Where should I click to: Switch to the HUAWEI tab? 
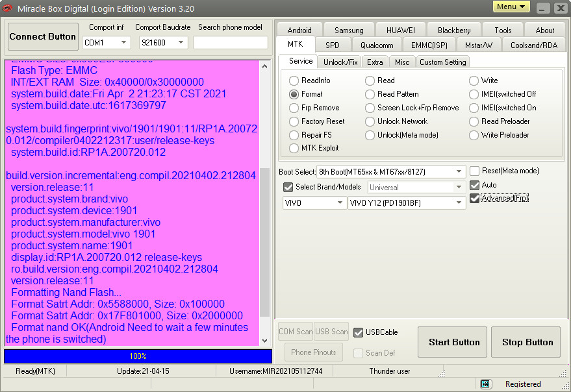pos(401,31)
